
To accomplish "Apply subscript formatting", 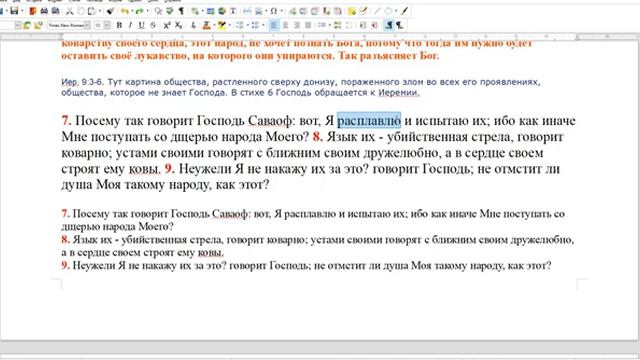I will (179, 25).
